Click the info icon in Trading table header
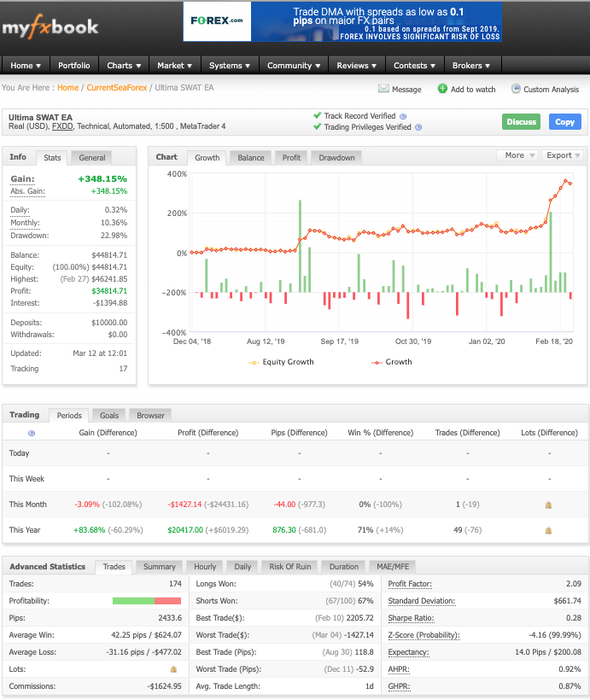The width and height of the screenshot is (590, 700). (32, 433)
